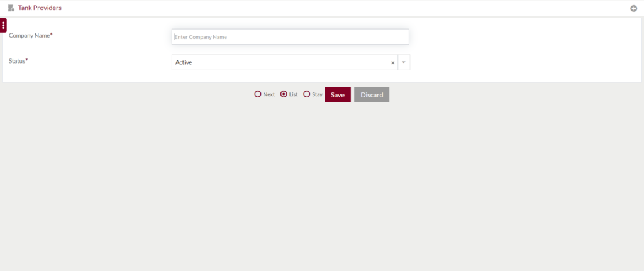Click the Save button

coord(338,95)
